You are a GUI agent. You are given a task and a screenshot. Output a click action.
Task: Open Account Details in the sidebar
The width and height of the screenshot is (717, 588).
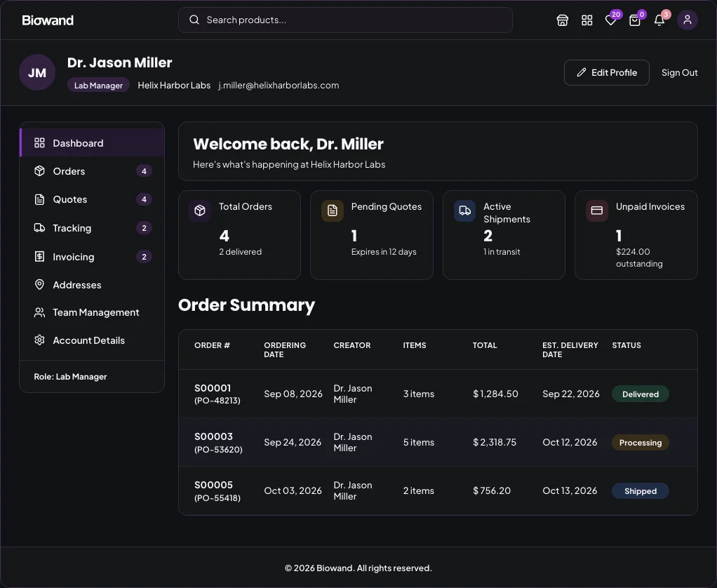[x=92, y=340]
